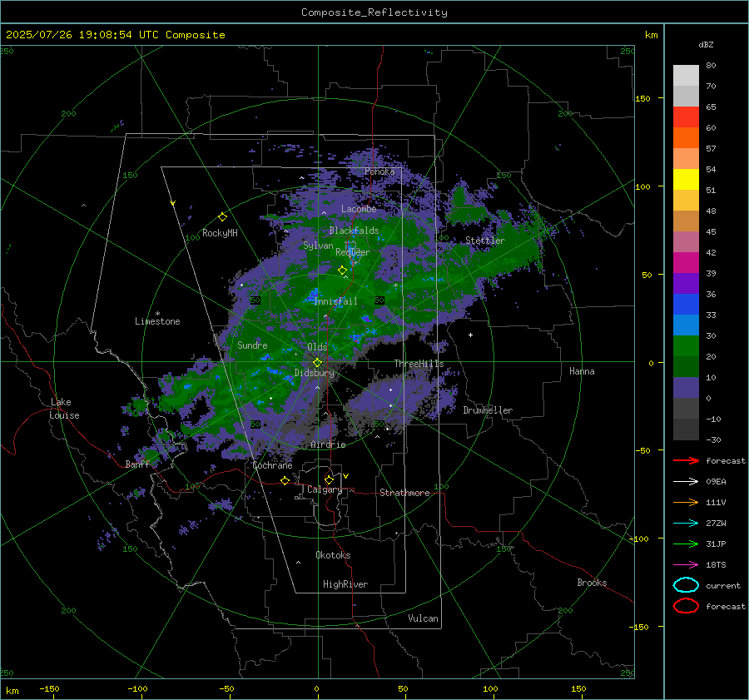This screenshot has width=749, height=700.
Task: Click the Vulcan city label
Action: point(423,618)
